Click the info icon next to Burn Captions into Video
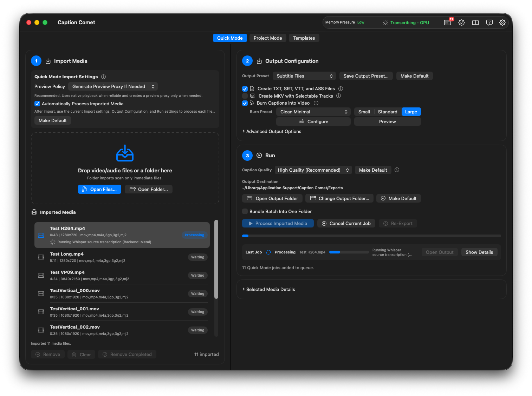532x396 pixels. (316, 103)
